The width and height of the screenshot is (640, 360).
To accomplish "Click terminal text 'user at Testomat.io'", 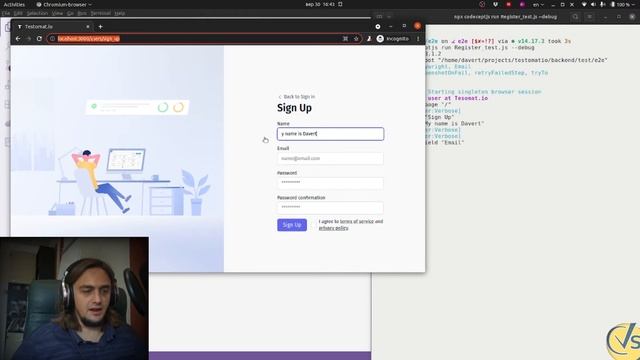I will (x=457, y=98).
